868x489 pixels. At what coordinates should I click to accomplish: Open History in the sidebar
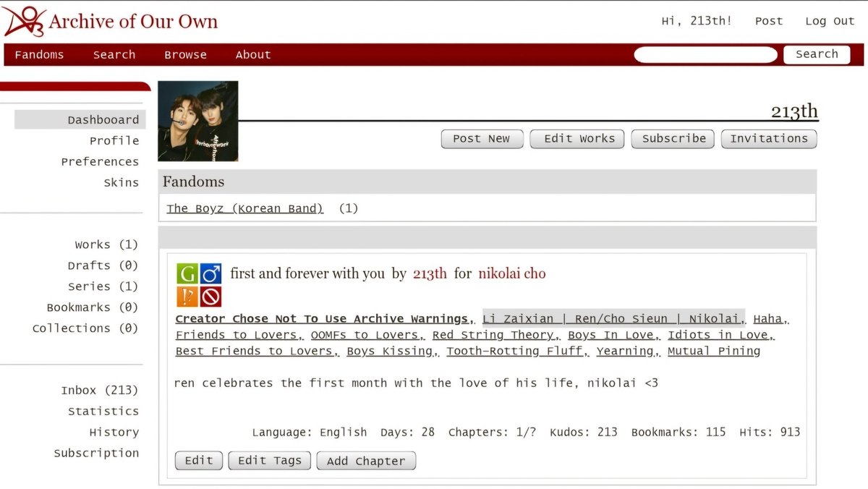[114, 433]
